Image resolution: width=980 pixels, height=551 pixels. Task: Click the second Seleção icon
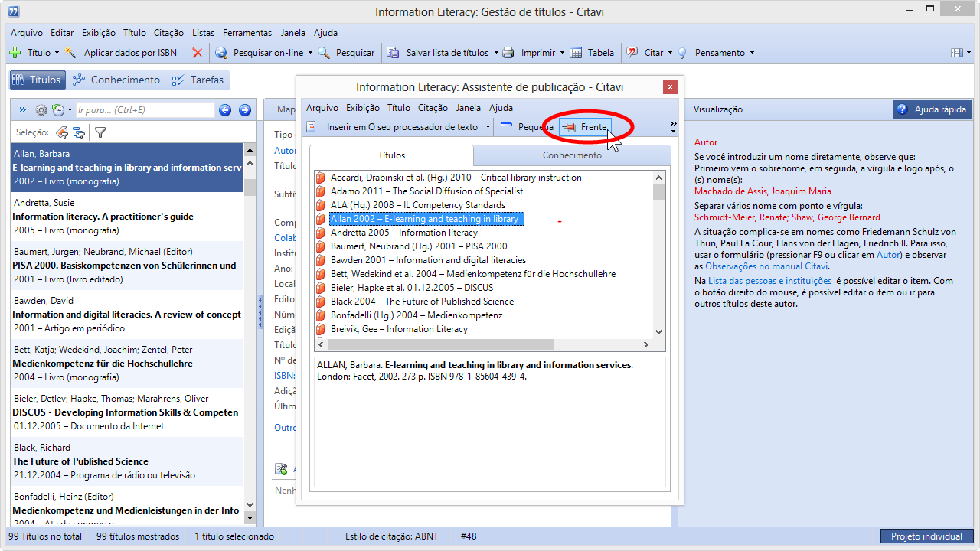(x=79, y=132)
